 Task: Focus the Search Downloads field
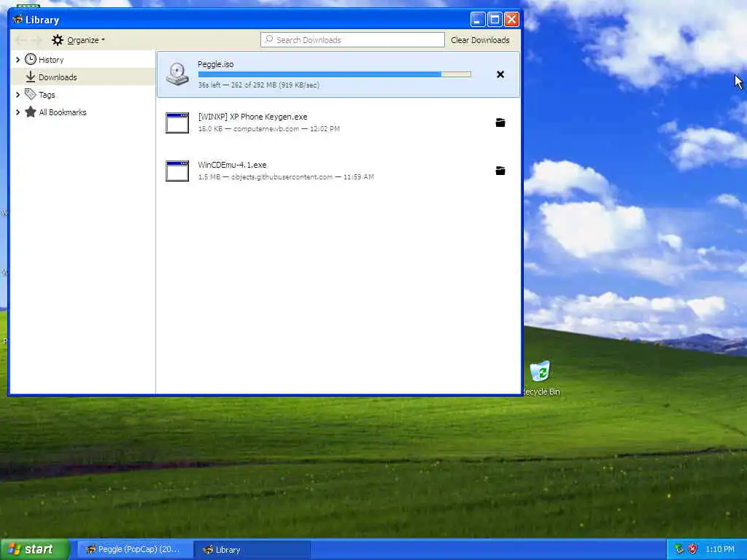click(x=352, y=40)
